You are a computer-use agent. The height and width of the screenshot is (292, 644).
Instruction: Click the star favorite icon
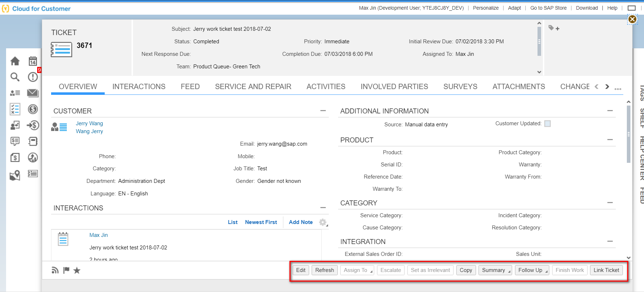pos(77,270)
